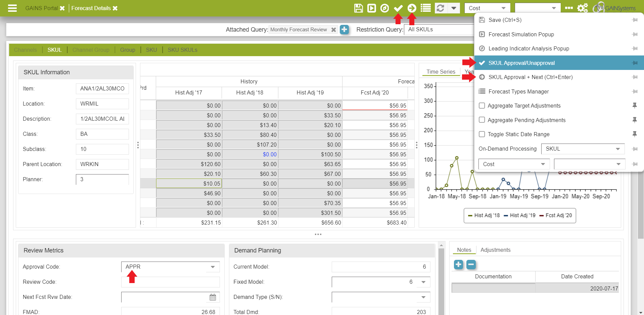Click the Leading Indicator Analysis compass icon

(384, 8)
